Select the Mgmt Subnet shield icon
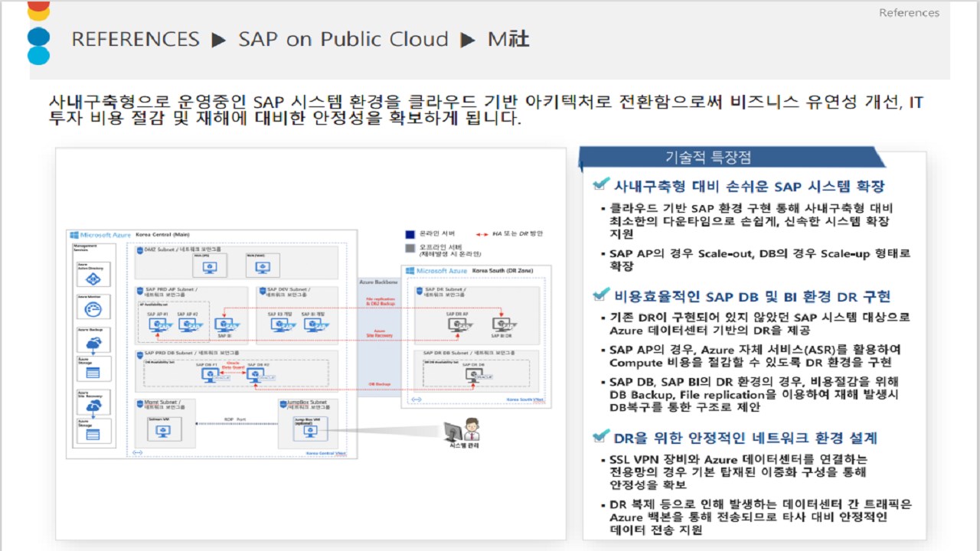Screen dimensions: 980x551 click(140, 404)
